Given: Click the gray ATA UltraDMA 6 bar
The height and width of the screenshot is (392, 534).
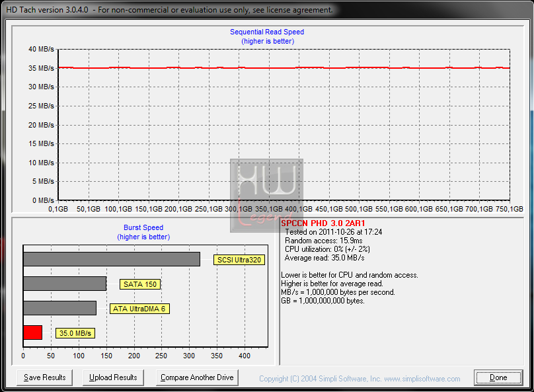Looking at the screenshot, I should (x=60, y=308).
